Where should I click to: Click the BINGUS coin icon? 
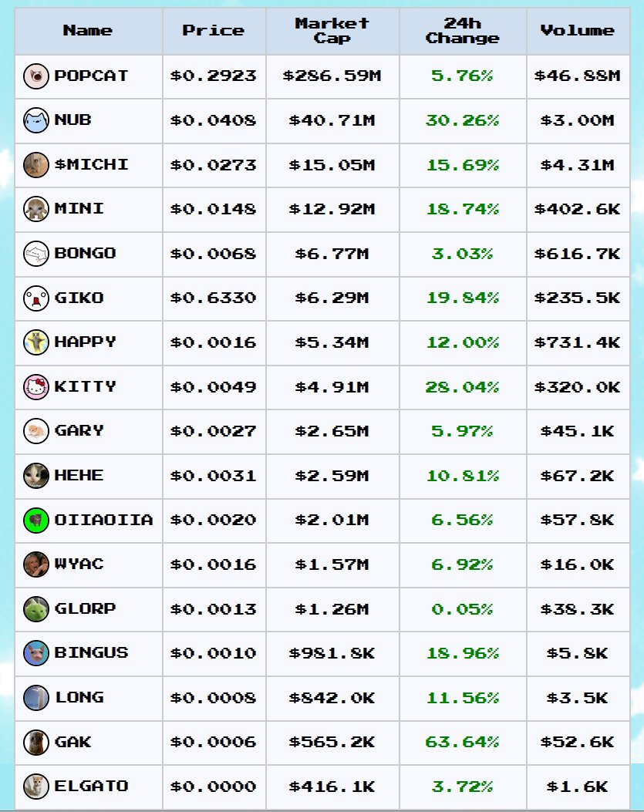tap(35, 654)
